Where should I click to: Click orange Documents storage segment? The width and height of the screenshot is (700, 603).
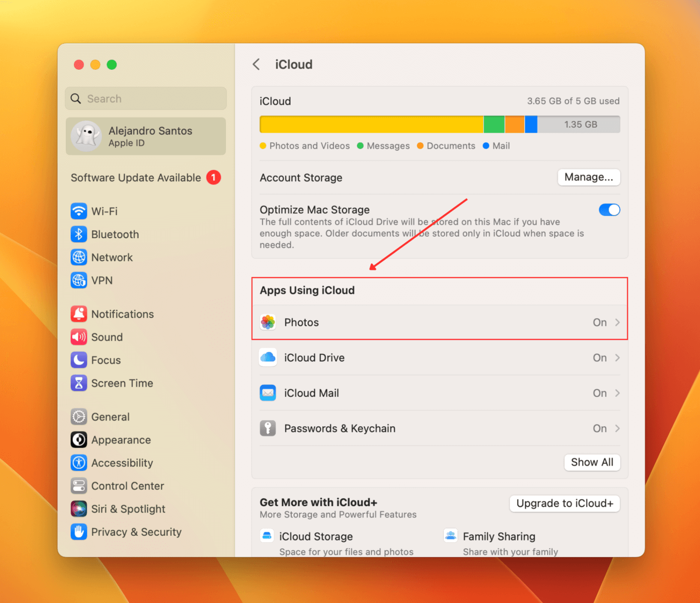tap(515, 124)
